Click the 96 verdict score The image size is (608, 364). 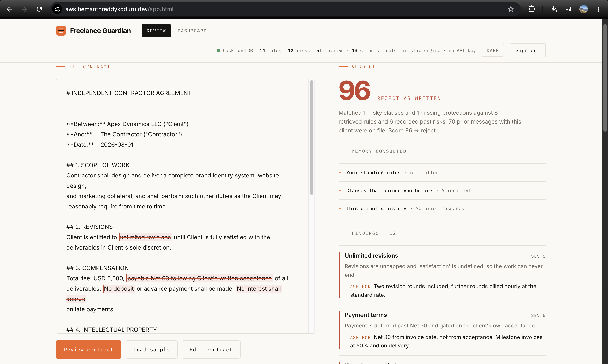pos(354,90)
